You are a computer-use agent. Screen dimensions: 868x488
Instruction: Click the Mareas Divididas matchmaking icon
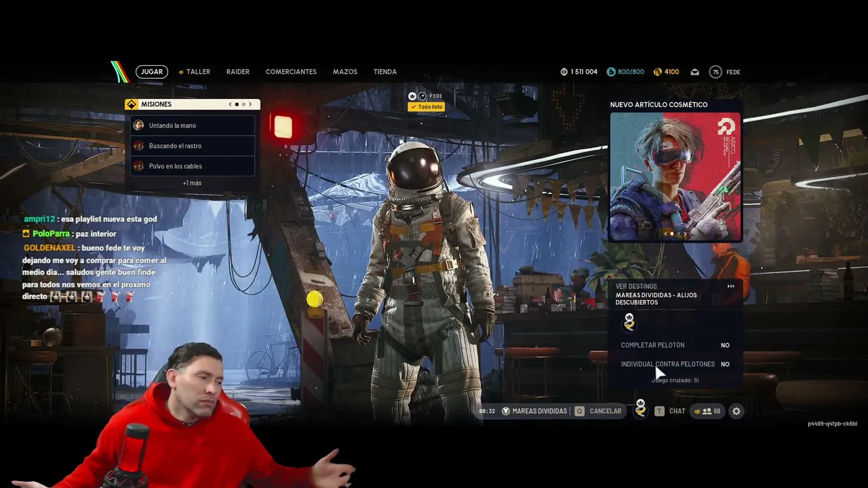point(506,411)
